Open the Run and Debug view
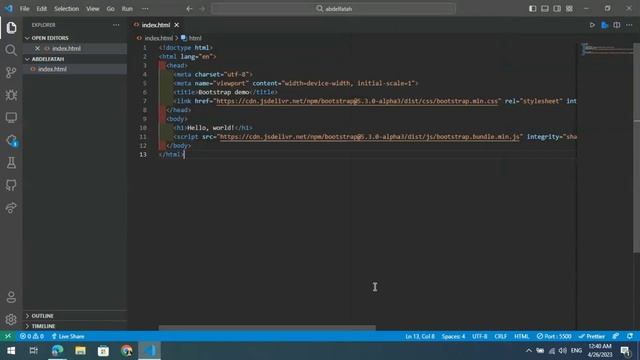This screenshot has height=360, width=640. (11, 95)
